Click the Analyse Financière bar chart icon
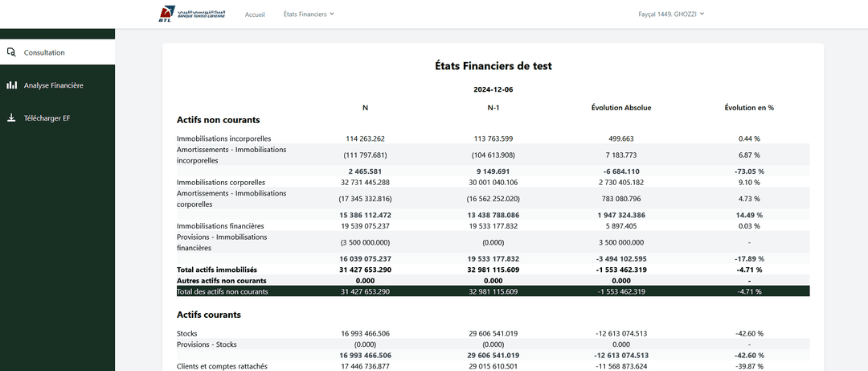The image size is (868, 371). pyautogui.click(x=11, y=85)
